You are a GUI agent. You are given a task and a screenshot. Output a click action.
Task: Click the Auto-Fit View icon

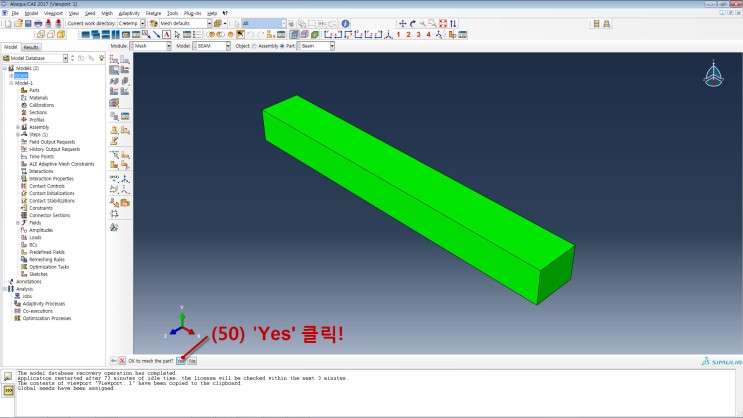pyautogui.click(x=443, y=23)
